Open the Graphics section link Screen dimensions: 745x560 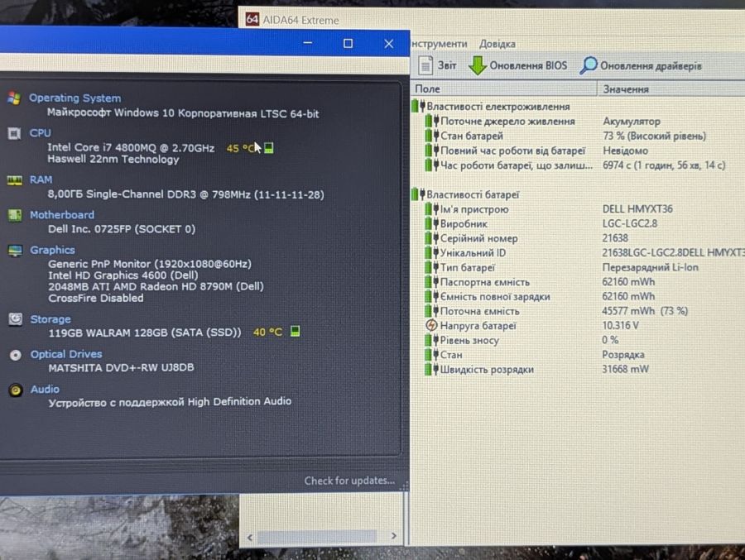tap(52, 250)
